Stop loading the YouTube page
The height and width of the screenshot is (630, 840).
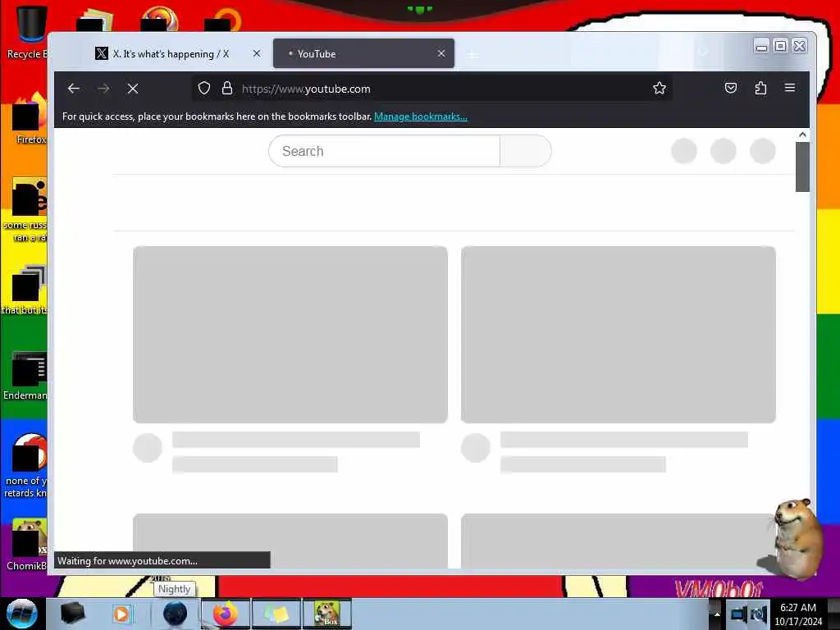(133, 89)
